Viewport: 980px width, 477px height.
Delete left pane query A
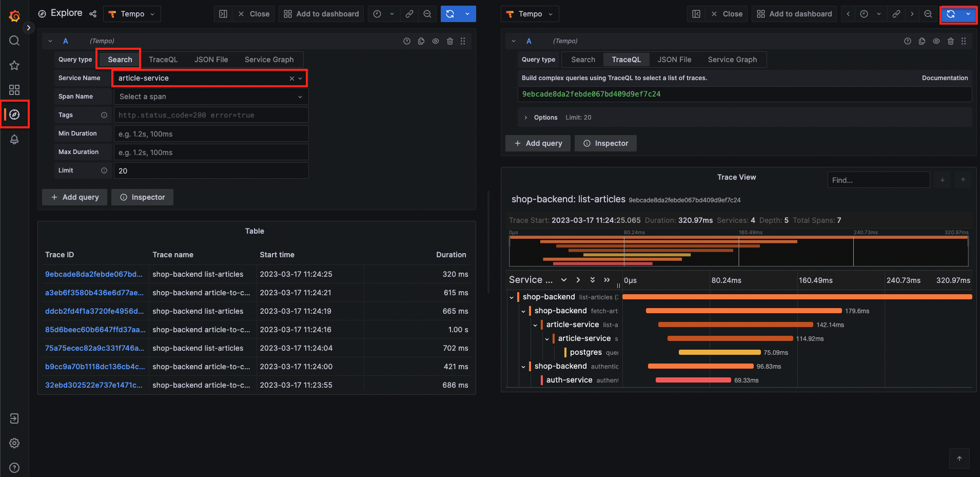(450, 41)
